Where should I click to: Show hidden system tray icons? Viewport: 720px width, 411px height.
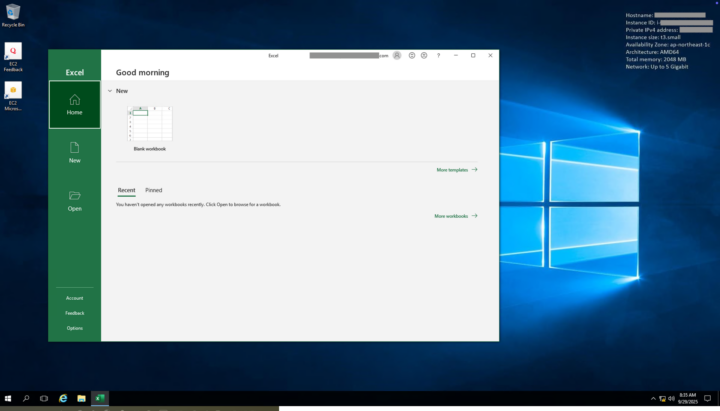653,398
